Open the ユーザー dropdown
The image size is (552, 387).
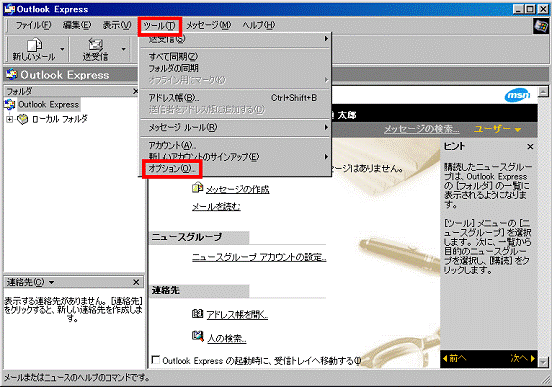pos(497,129)
